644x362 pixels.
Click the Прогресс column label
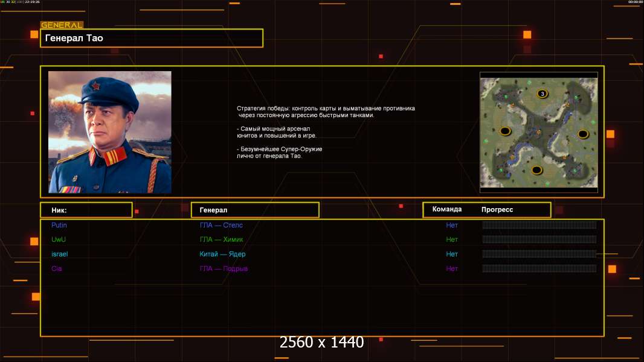pyautogui.click(x=497, y=209)
